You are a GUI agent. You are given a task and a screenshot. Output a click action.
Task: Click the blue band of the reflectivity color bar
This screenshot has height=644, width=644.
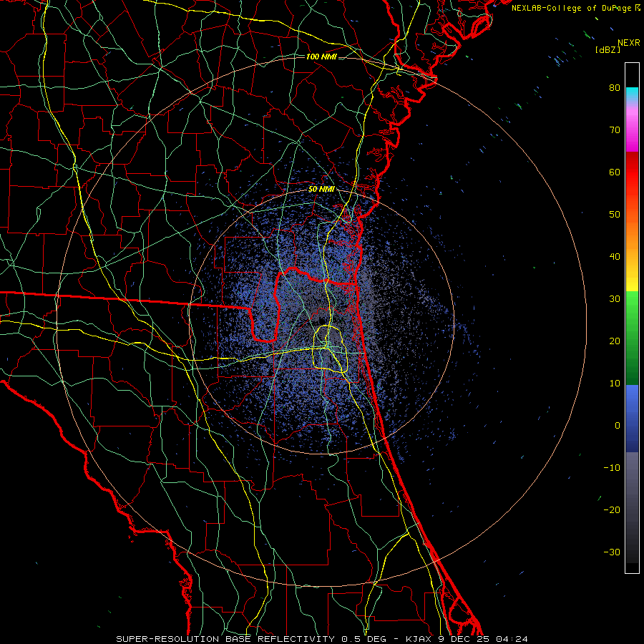tap(632, 418)
